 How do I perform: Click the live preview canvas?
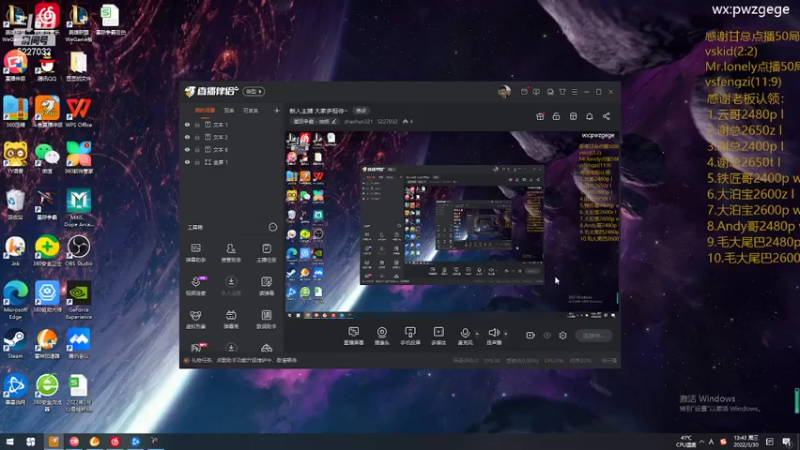(x=452, y=225)
